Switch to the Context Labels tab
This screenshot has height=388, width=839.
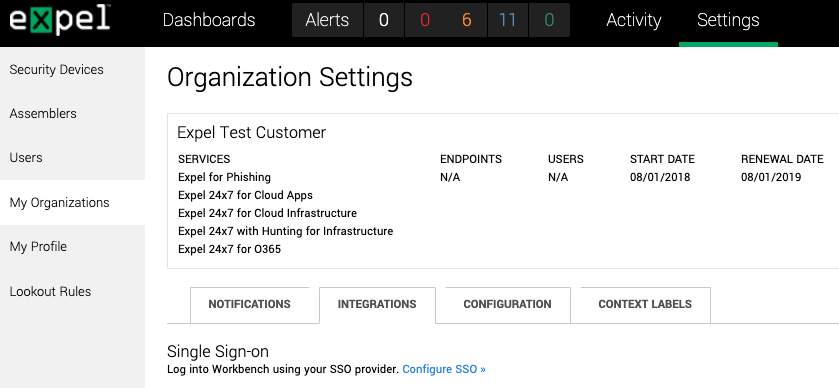click(x=645, y=305)
